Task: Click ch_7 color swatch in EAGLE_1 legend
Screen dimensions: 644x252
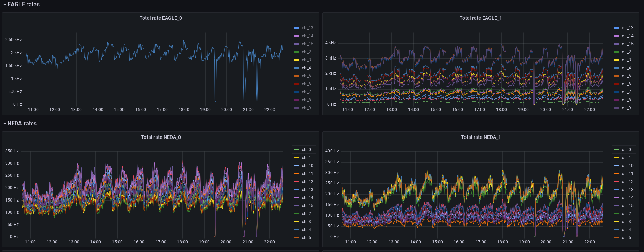Action: (x=617, y=92)
